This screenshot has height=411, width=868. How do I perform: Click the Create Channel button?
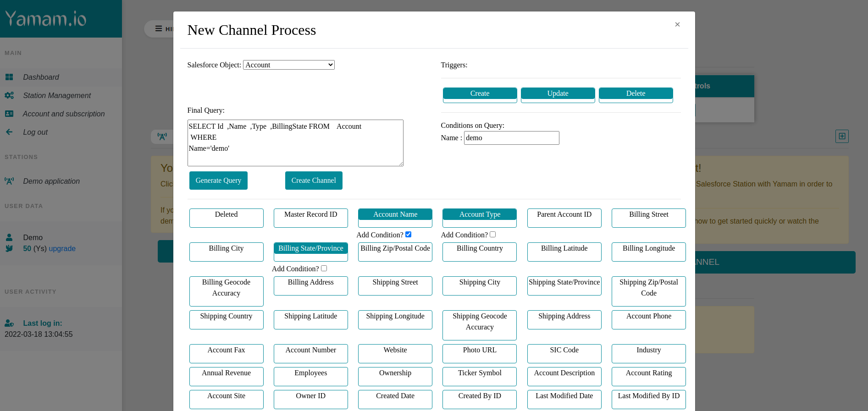coord(314,181)
